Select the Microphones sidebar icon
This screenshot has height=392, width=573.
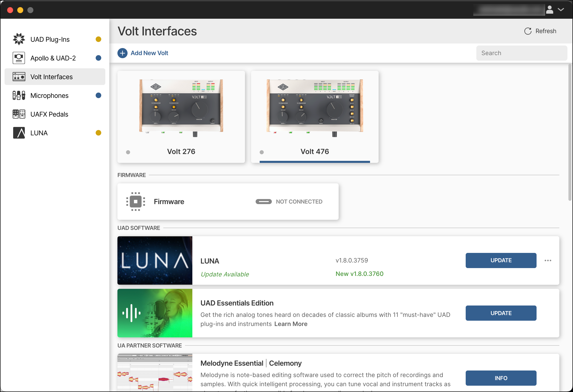[19, 95]
